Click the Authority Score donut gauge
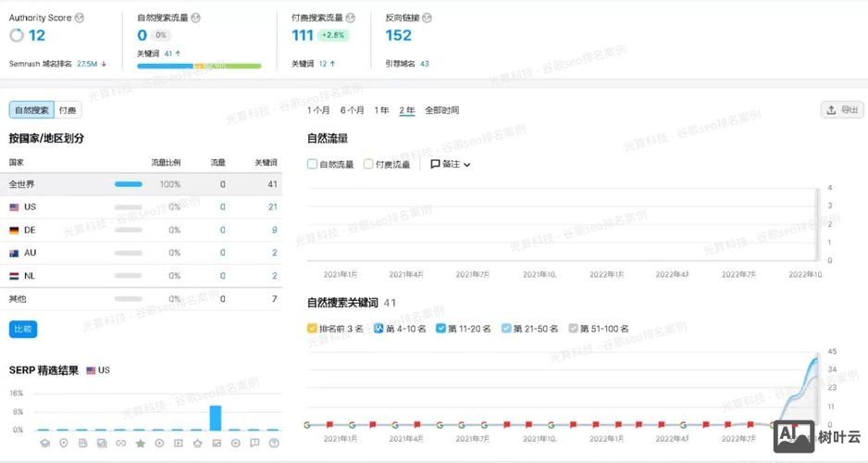This screenshot has width=868, height=463. click(17, 35)
